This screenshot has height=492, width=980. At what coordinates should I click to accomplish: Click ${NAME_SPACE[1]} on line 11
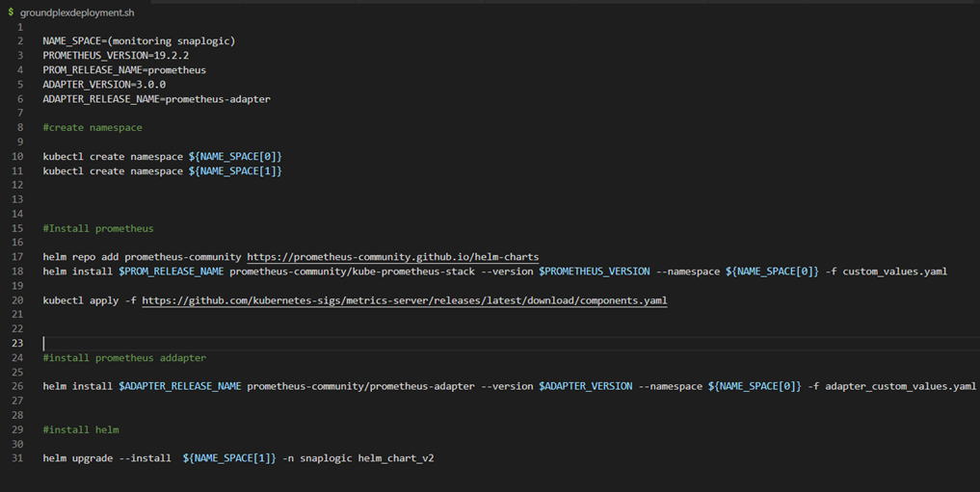coord(235,171)
